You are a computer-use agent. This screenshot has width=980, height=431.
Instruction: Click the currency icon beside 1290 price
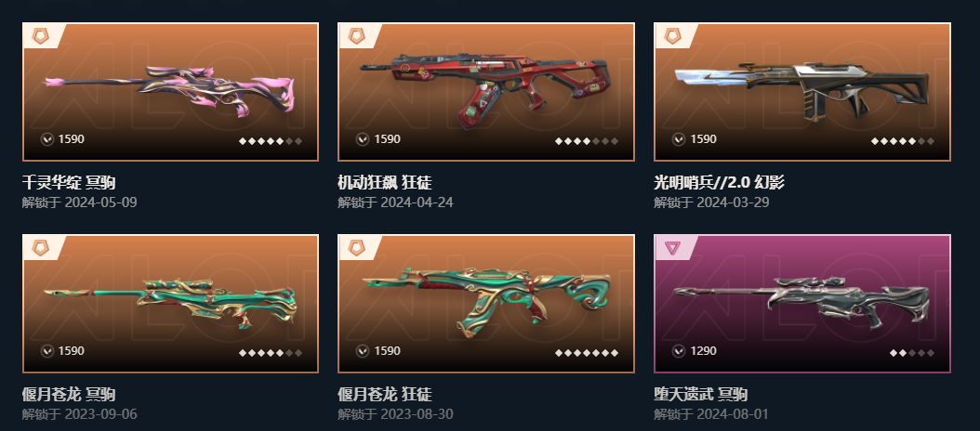(x=679, y=351)
